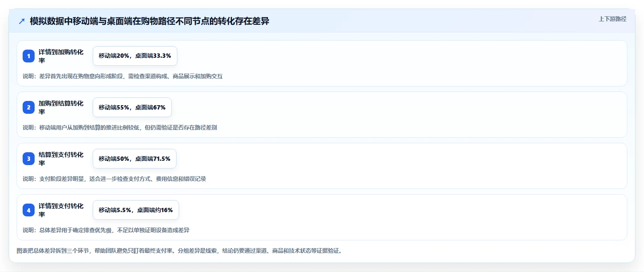Click the value chip 移动端50%，桌面端71.5%
This screenshot has width=644, height=272.
pyautogui.click(x=135, y=159)
